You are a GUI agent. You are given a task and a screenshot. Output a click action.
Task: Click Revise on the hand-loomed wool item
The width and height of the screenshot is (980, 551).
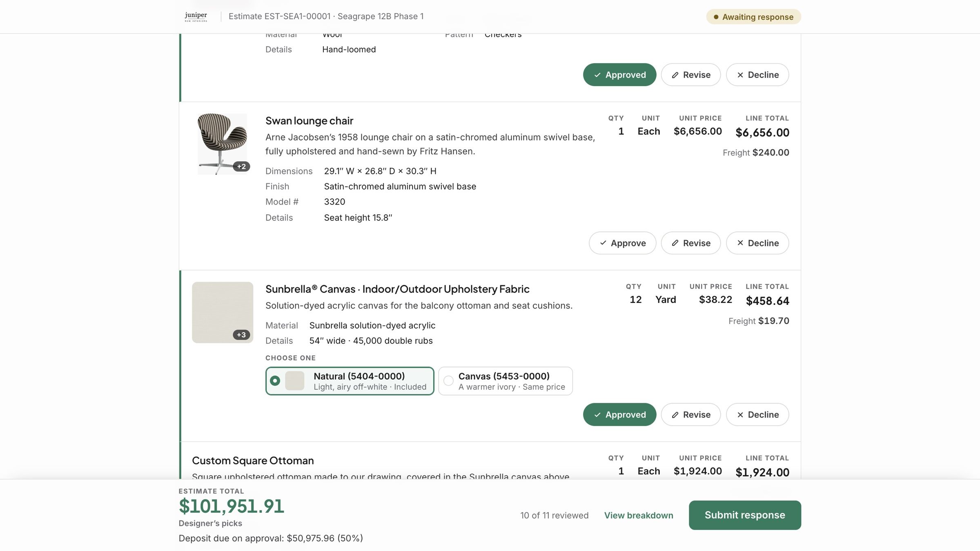(691, 75)
